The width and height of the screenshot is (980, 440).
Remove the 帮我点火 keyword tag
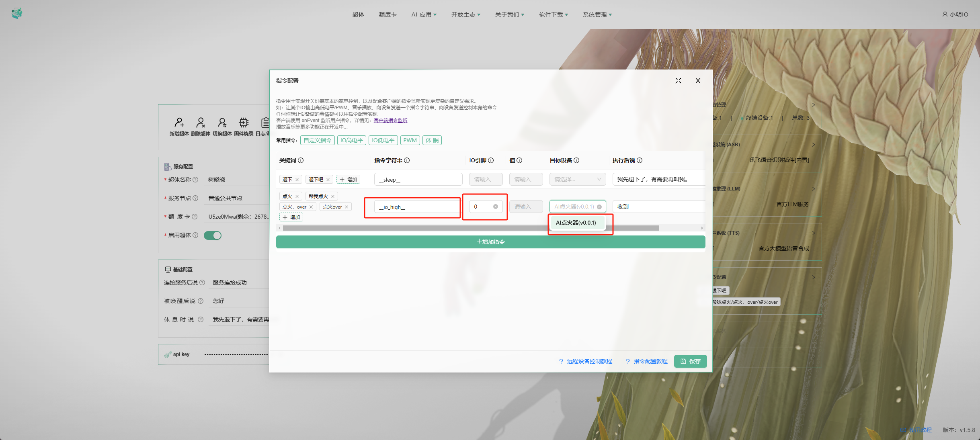(333, 196)
